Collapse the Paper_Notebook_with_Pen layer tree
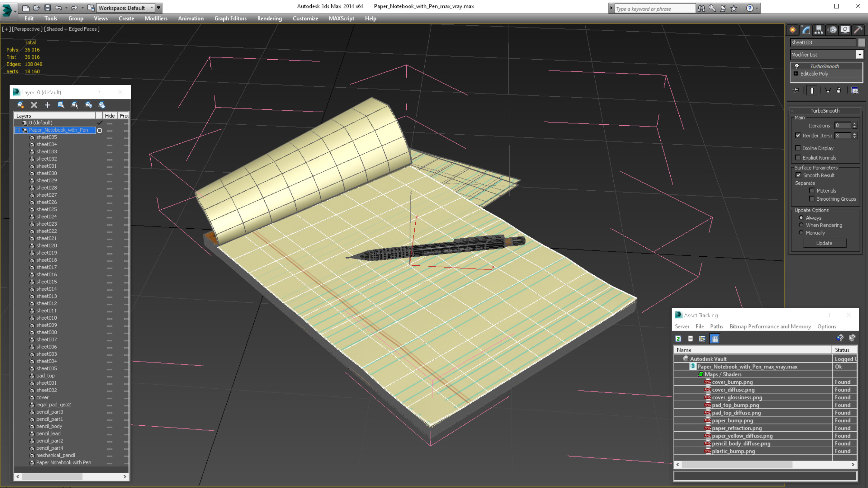This screenshot has height=488, width=868. click(17, 130)
